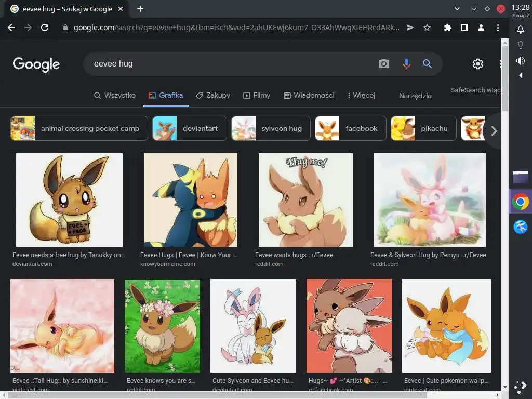Screen dimensions: 532x399
Task: Switch to the Zakupy tab
Action: point(213,96)
